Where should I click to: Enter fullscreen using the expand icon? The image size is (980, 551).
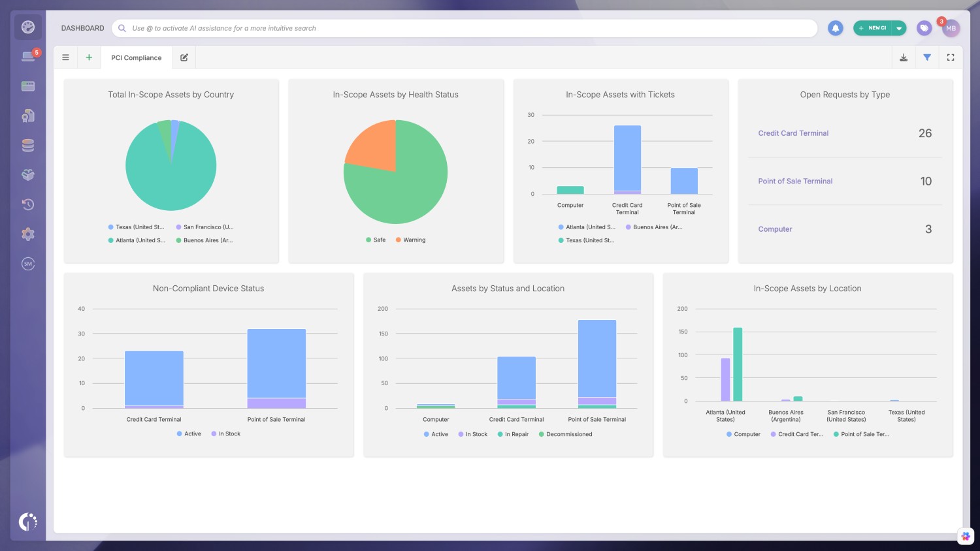(951, 57)
